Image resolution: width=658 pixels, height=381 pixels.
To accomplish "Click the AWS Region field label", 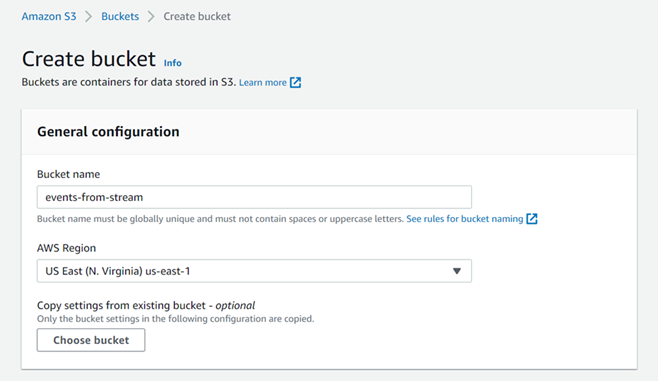I will pyautogui.click(x=66, y=248).
